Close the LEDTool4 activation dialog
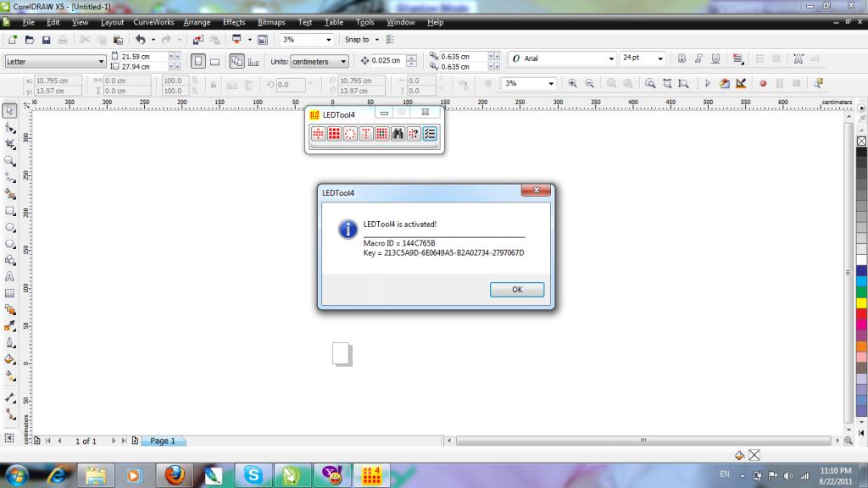The width and height of the screenshot is (868, 488). point(536,191)
